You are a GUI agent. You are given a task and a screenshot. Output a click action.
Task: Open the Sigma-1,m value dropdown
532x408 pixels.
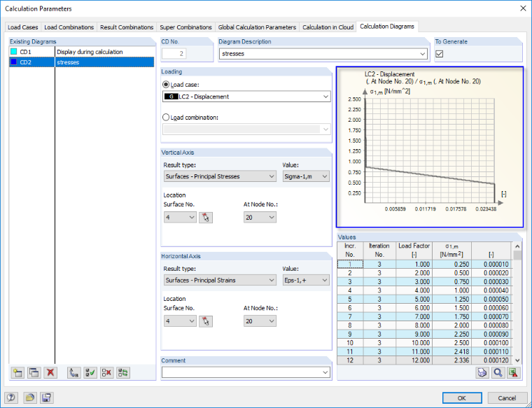[306, 176]
